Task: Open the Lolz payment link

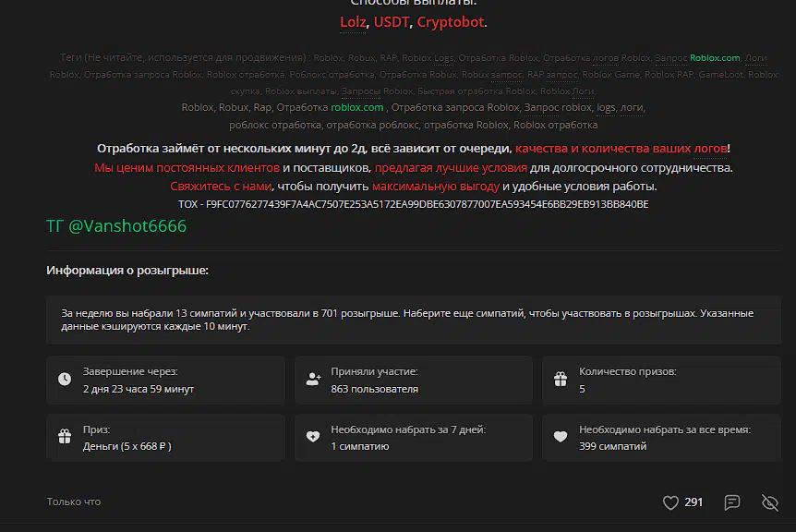Action: (x=353, y=22)
